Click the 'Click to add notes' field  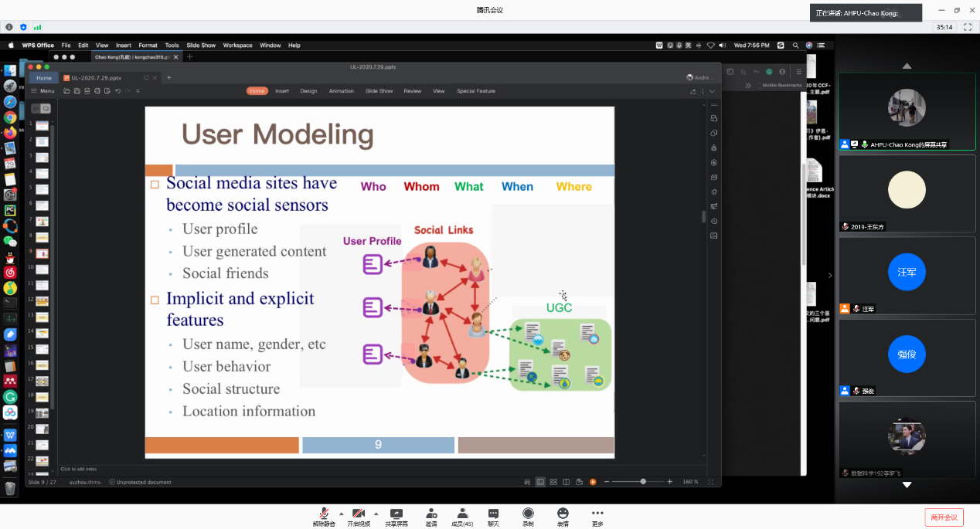click(78, 469)
